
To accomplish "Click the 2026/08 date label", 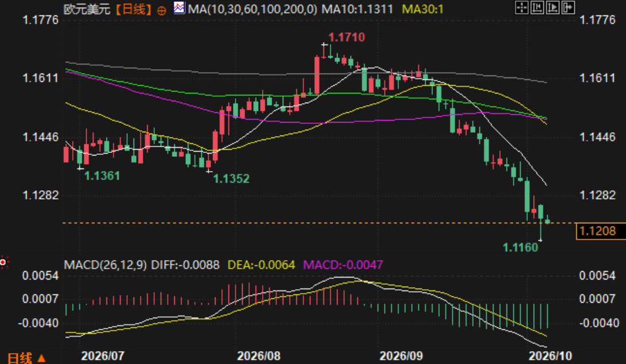I will [x=259, y=356].
